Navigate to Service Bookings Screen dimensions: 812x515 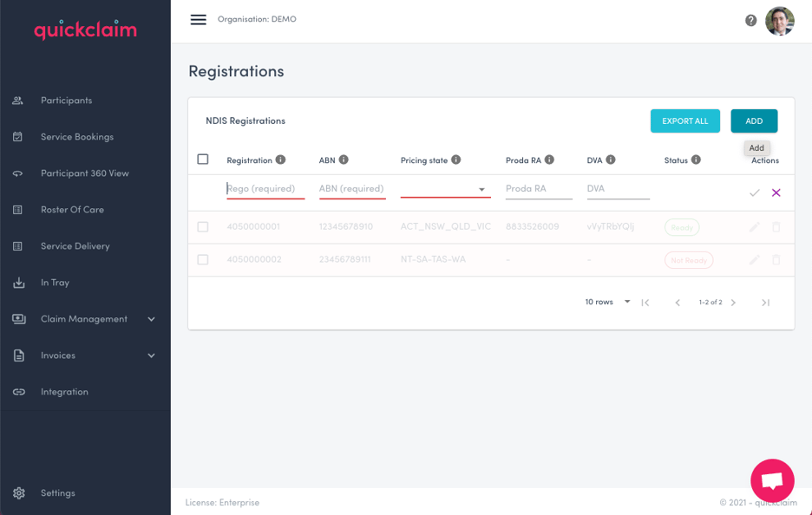[76, 137]
